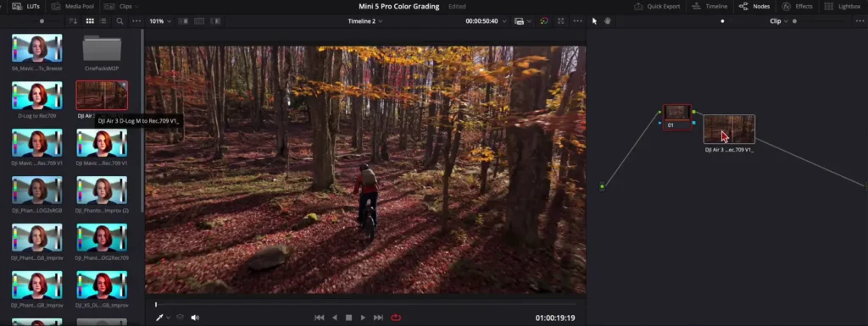Expand the Clips dropdown arrow

pos(136,7)
